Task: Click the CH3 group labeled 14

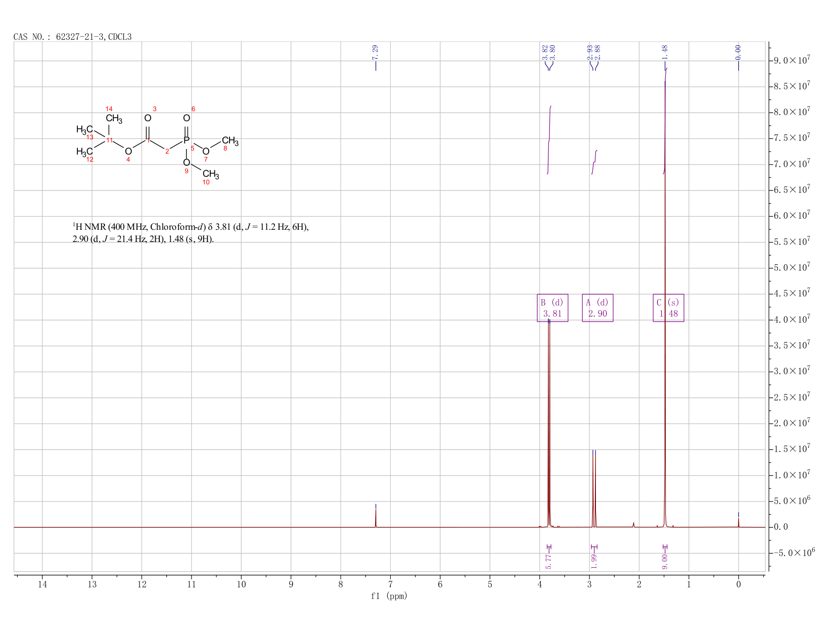Action: pyautogui.click(x=114, y=119)
